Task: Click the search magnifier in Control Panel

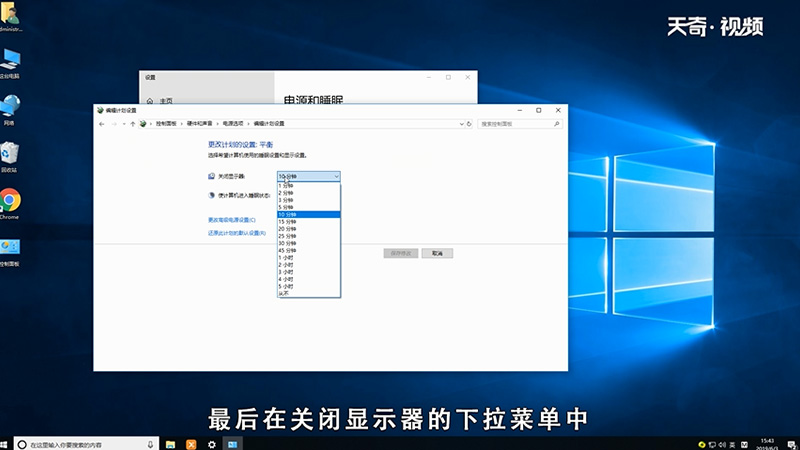Action: [x=557, y=124]
